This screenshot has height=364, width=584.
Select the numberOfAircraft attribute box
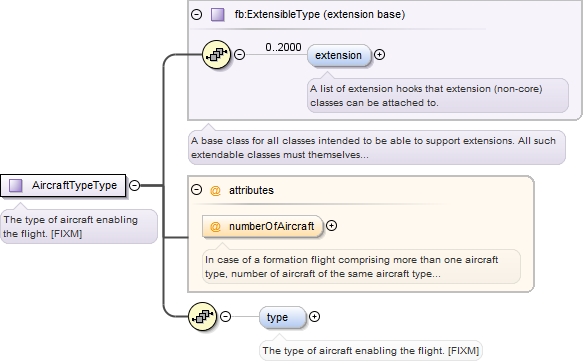click(262, 226)
